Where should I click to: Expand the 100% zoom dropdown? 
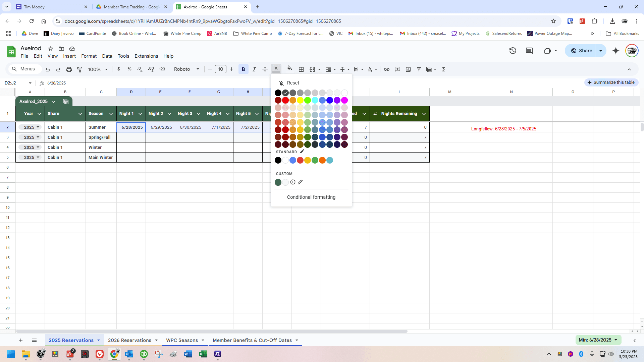(98, 69)
